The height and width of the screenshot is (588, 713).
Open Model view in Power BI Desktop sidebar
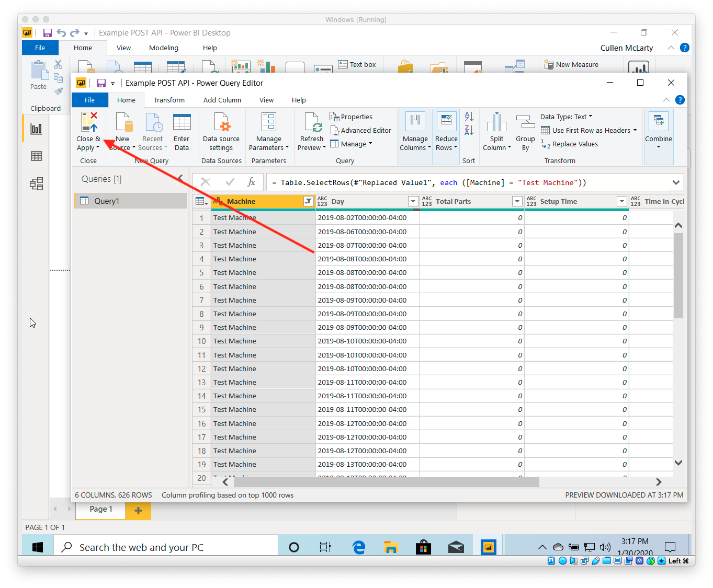click(x=36, y=183)
